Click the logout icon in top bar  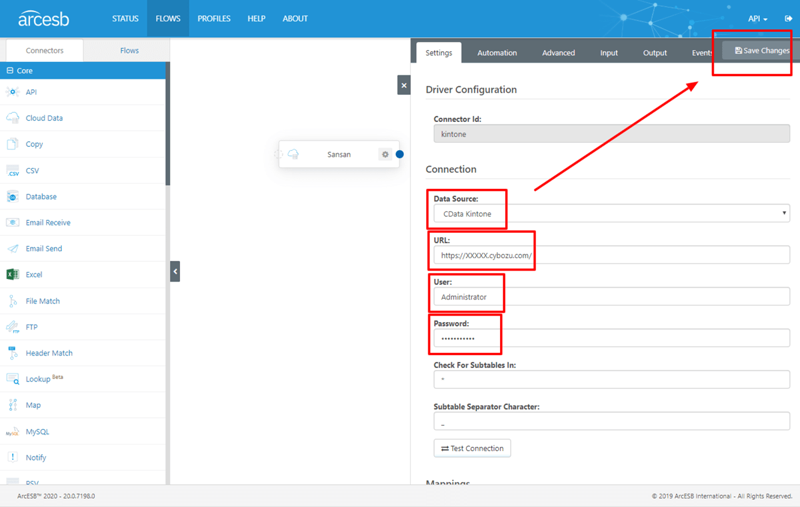pos(788,18)
